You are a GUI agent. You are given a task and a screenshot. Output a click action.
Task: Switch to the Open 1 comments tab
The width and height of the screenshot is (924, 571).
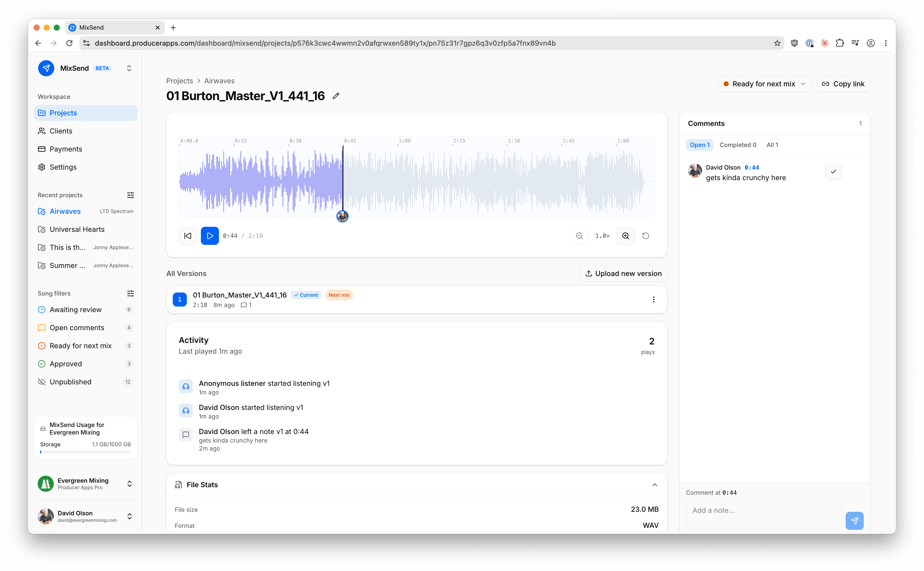700,145
